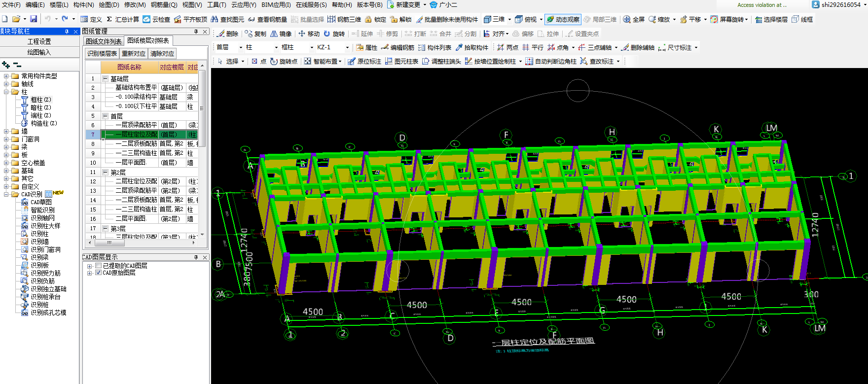
Task: Open 绘图输入 navigation section
Action: [x=39, y=52]
